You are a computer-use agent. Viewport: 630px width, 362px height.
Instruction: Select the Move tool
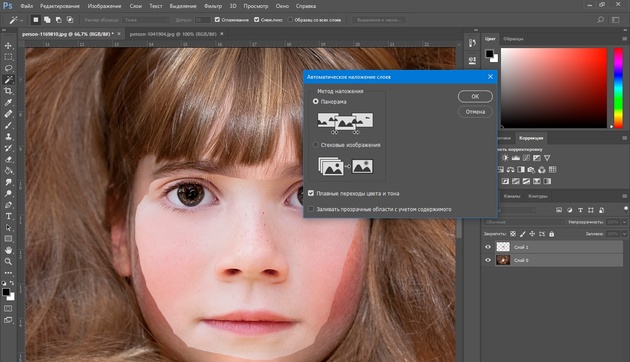pos(8,46)
